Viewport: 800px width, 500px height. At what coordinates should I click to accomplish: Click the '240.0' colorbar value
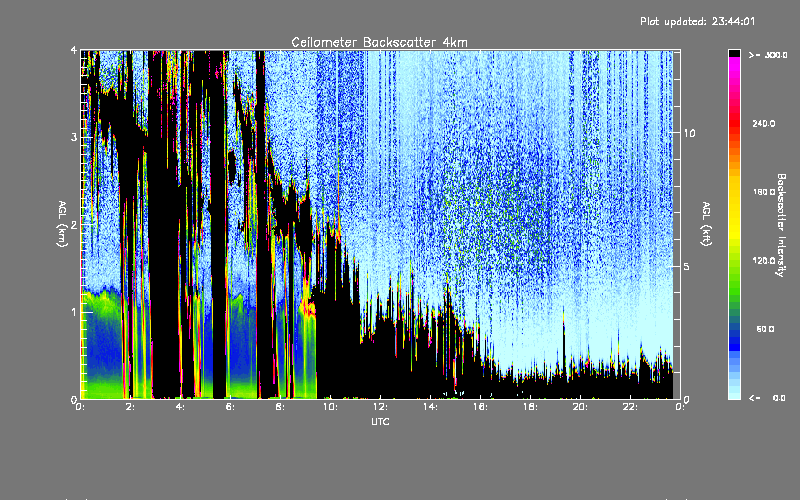coord(764,123)
